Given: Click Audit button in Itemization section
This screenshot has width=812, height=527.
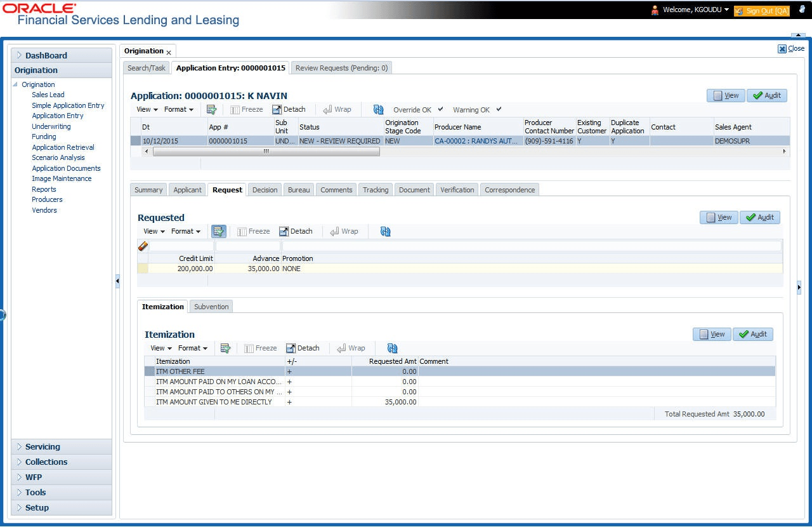Looking at the screenshot, I should (x=753, y=334).
